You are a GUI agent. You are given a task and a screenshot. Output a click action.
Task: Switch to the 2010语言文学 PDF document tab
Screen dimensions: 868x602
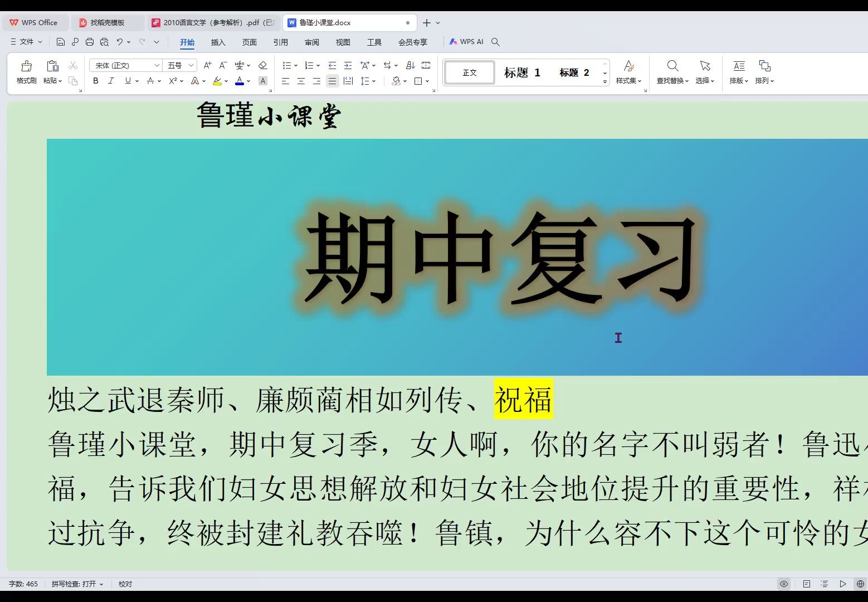click(213, 23)
